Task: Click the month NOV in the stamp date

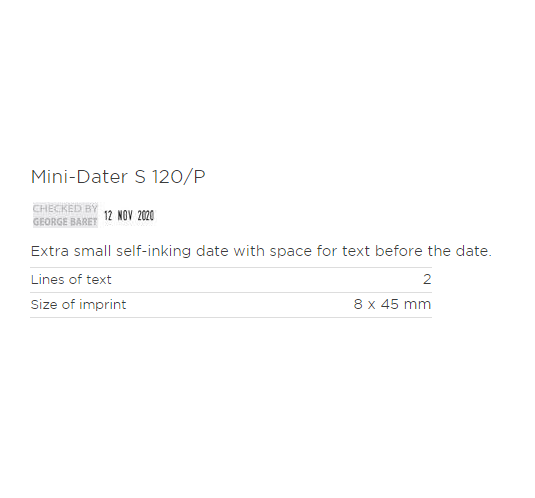Action: [x=125, y=216]
